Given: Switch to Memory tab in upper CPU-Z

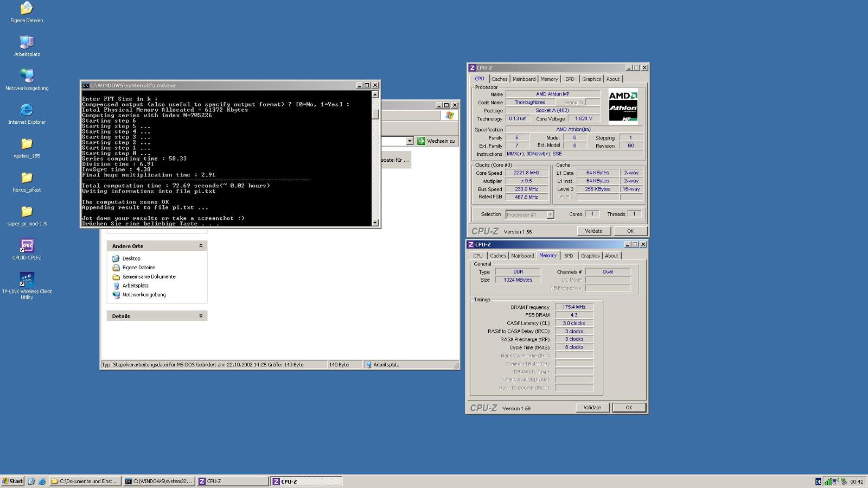Looking at the screenshot, I should pos(549,79).
